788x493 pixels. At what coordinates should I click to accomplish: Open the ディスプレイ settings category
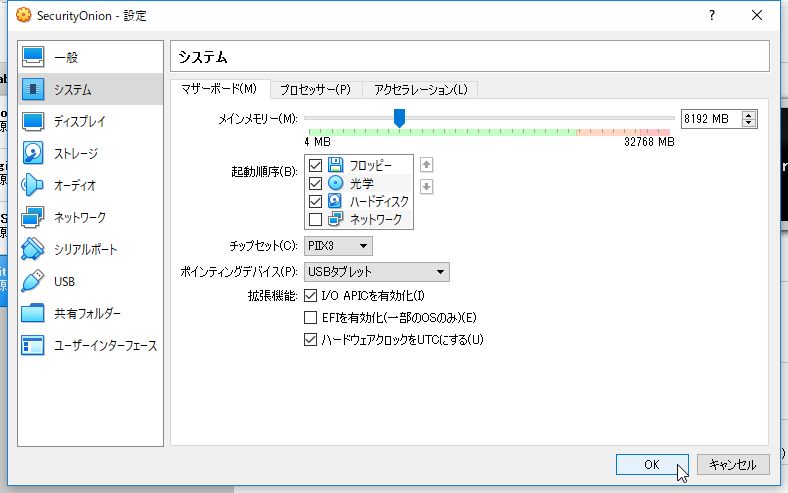coord(90,121)
